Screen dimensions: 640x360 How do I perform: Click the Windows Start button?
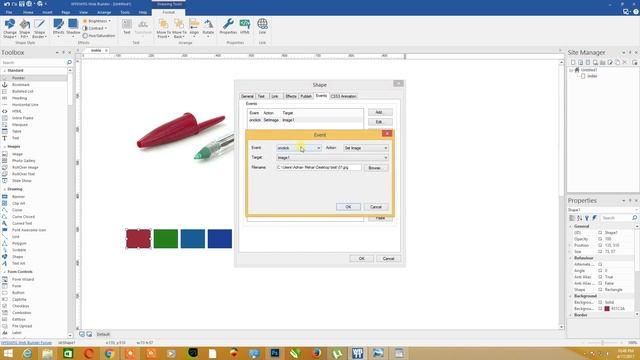click(8, 353)
